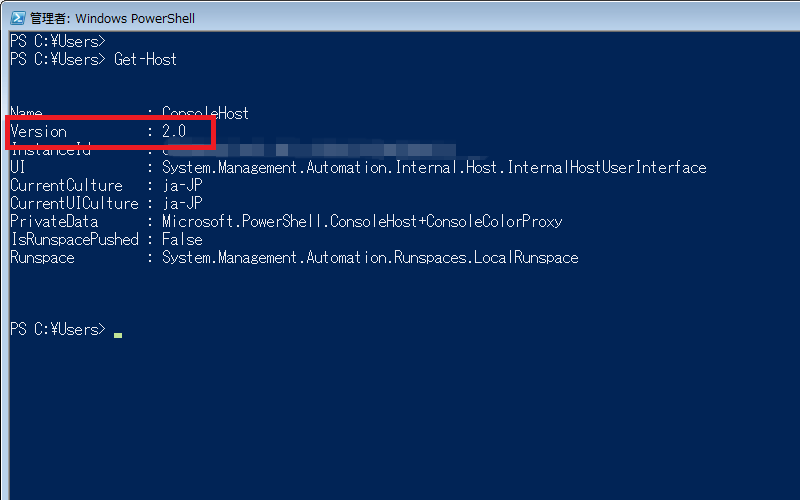The width and height of the screenshot is (800, 500).
Task: Click the CurrentUICulture property label
Action: coord(74,204)
